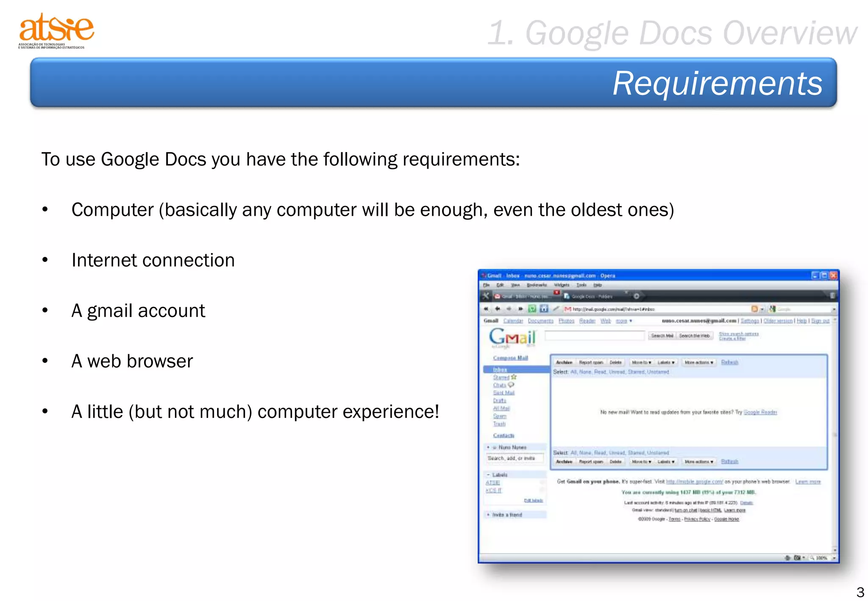Click Delete button above the message list
The image size is (868, 601).
[x=615, y=362]
